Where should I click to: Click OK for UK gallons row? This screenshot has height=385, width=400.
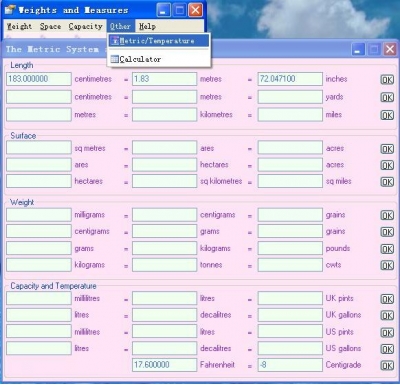387,315
